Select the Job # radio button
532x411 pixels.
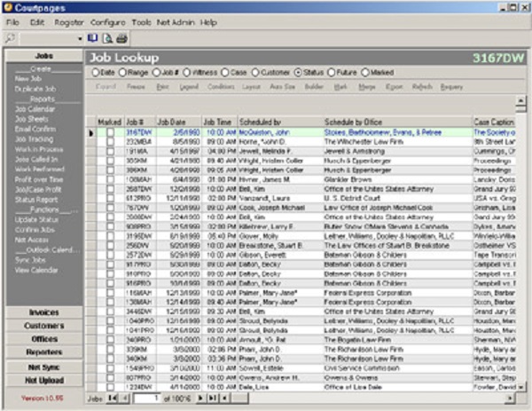156,73
